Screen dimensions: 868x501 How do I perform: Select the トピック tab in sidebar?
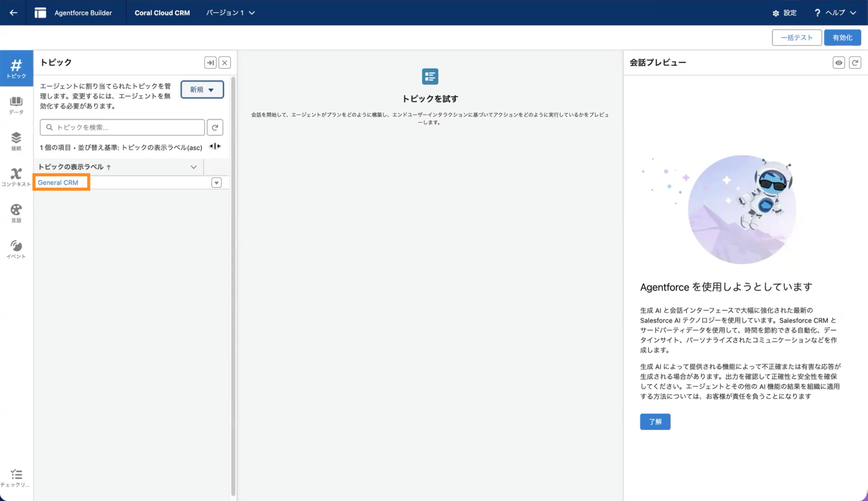(16, 68)
